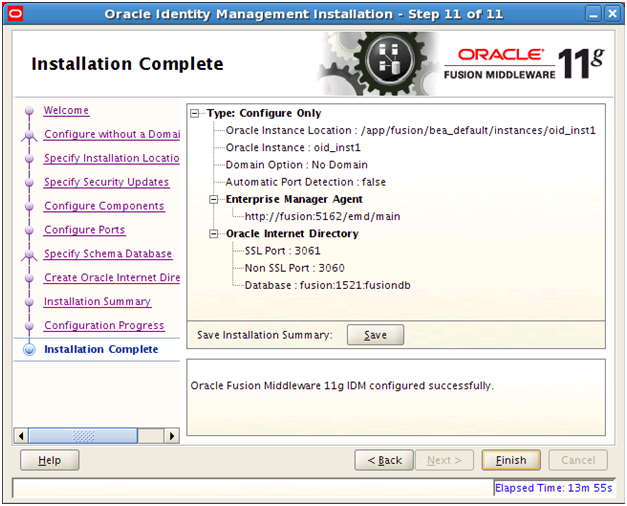The height and width of the screenshot is (506, 627).
Task: Close the installer window
Action: point(612,14)
